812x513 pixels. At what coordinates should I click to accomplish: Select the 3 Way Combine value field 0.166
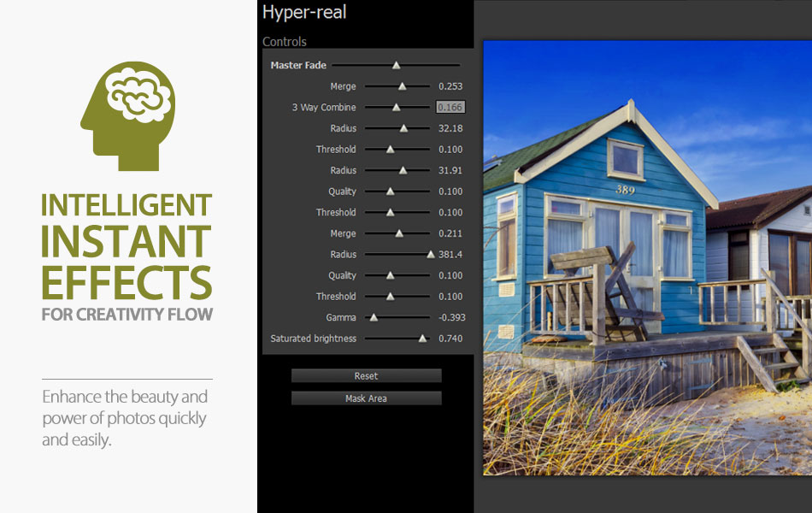click(x=450, y=108)
